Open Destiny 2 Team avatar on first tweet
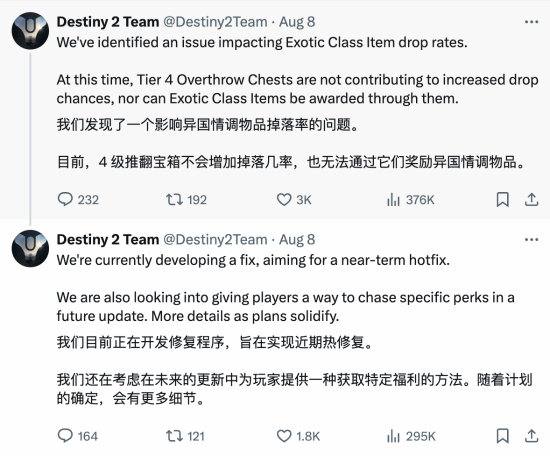The height and width of the screenshot is (456, 550). click(30, 31)
